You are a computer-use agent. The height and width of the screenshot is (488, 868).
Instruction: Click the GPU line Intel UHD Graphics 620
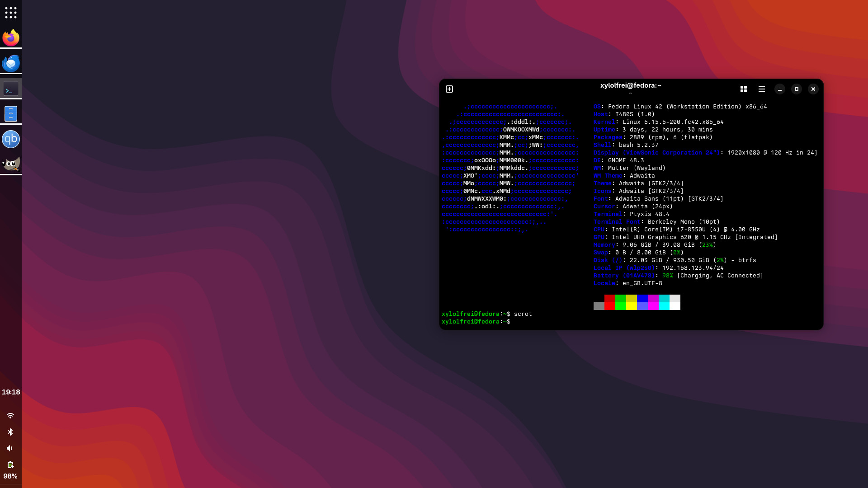tap(686, 237)
